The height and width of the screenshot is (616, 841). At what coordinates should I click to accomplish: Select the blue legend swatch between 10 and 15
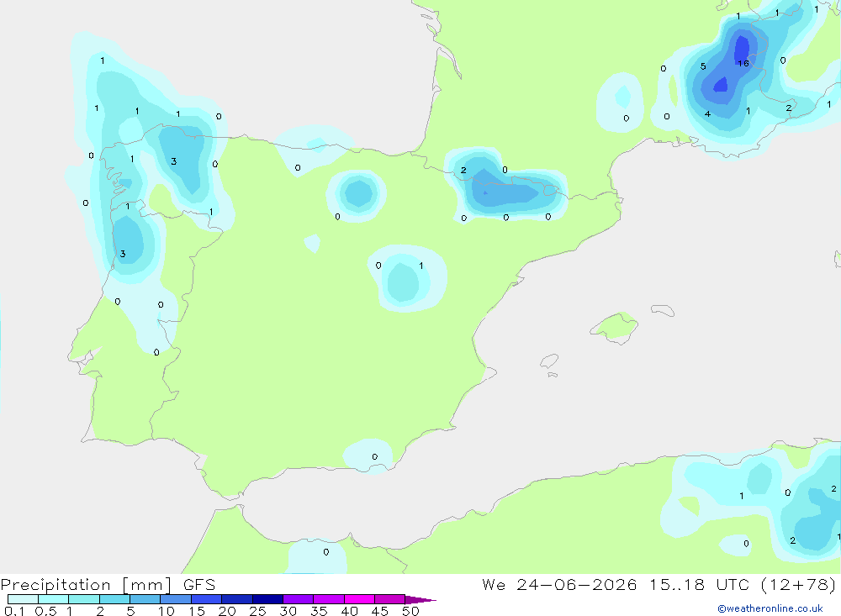[176, 599]
